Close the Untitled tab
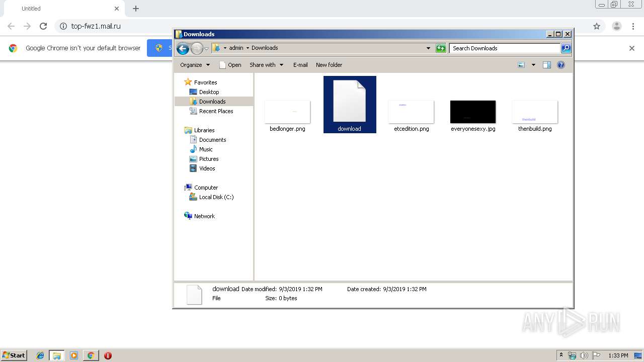Viewport: 644px width, 362px height. click(117, 9)
